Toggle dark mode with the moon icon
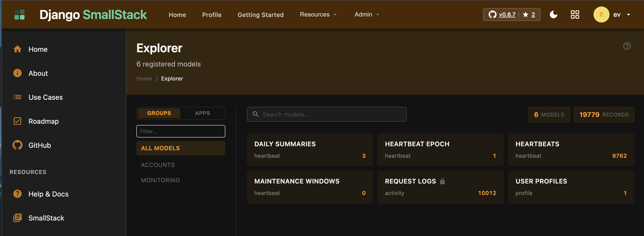644x236 pixels. pos(554,14)
